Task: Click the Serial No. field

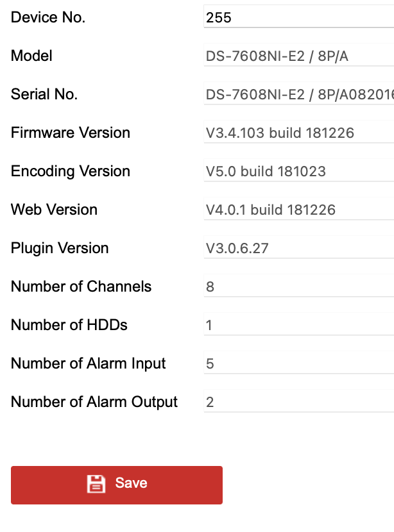Action: click(295, 94)
